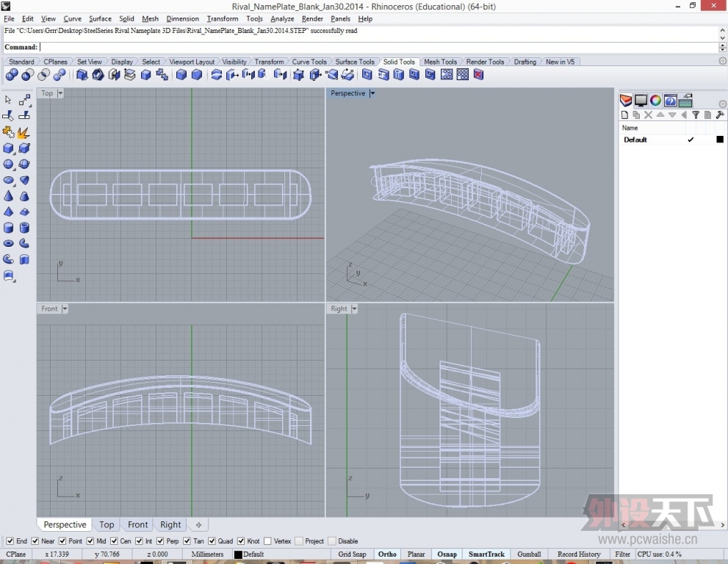Select the Boolean Intersection tool

(x=43, y=74)
